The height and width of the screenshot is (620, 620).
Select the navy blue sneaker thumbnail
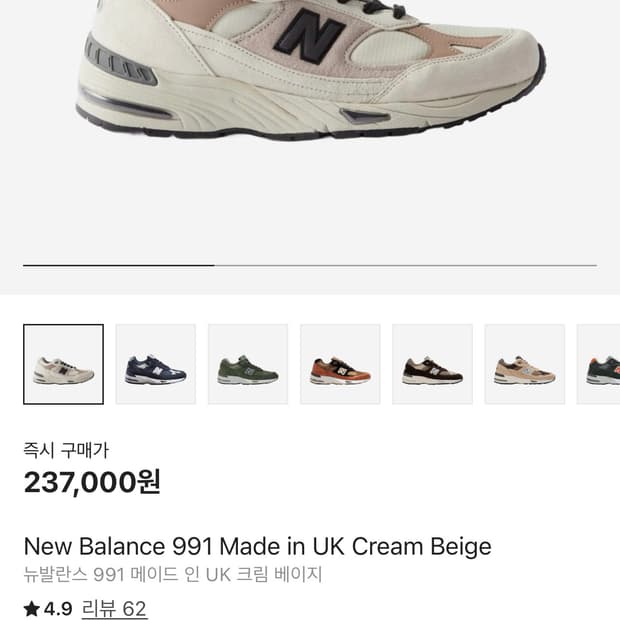click(156, 364)
